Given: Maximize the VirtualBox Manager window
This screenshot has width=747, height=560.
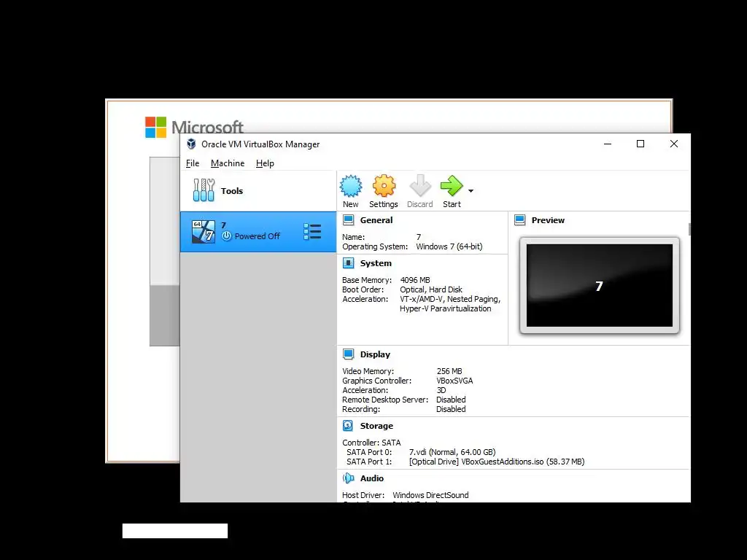Looking at the screenshot, I should 640,144.
